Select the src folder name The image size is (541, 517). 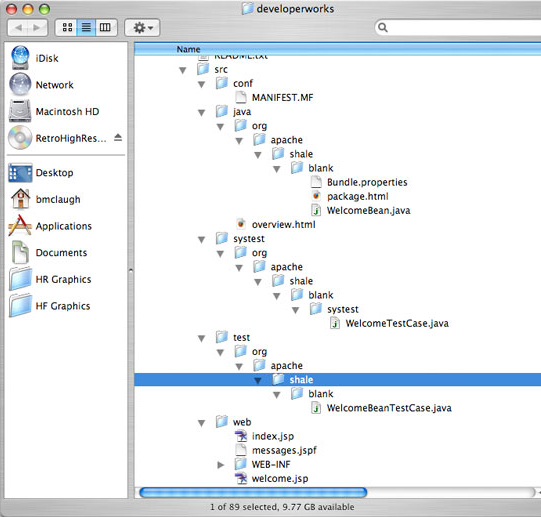[221, 69]
